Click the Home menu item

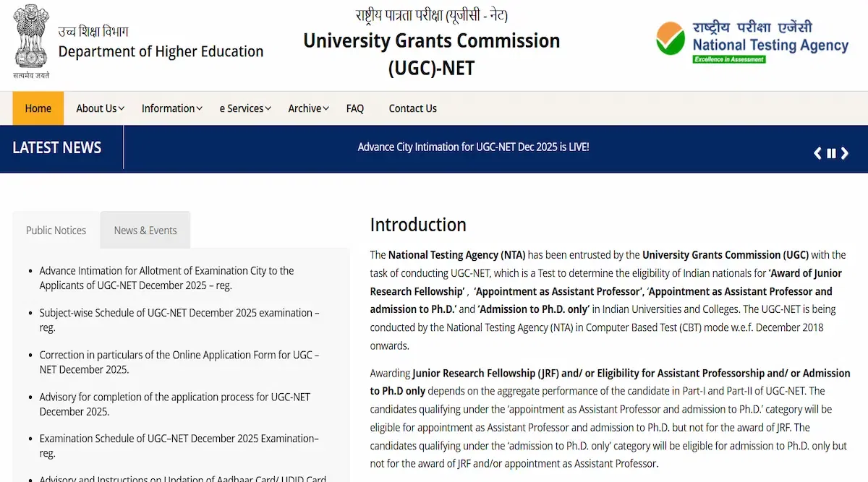pyautogui.click(x=38, y=108)
